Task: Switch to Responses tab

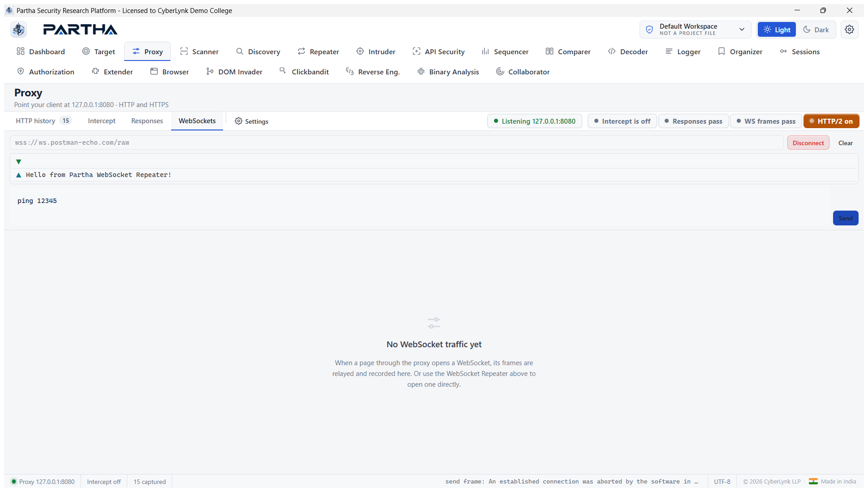Action: (x=147, y=121)
